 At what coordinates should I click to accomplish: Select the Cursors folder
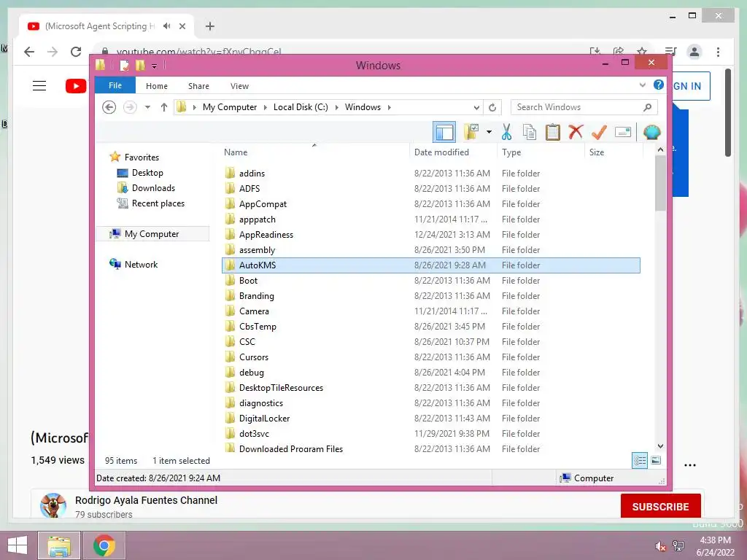click(431, 357)
